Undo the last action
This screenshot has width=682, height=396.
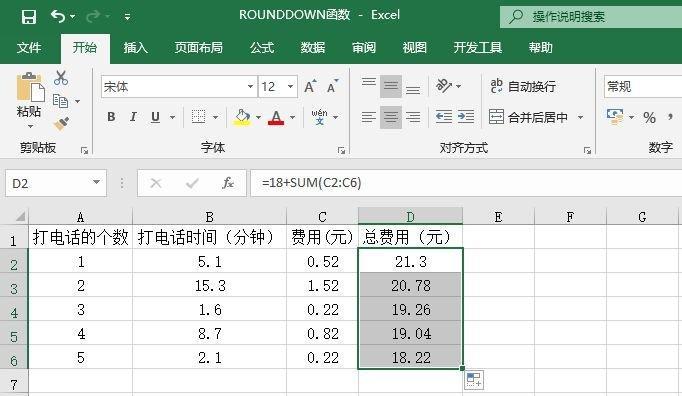pyautogui.click(x=57, y=17)
